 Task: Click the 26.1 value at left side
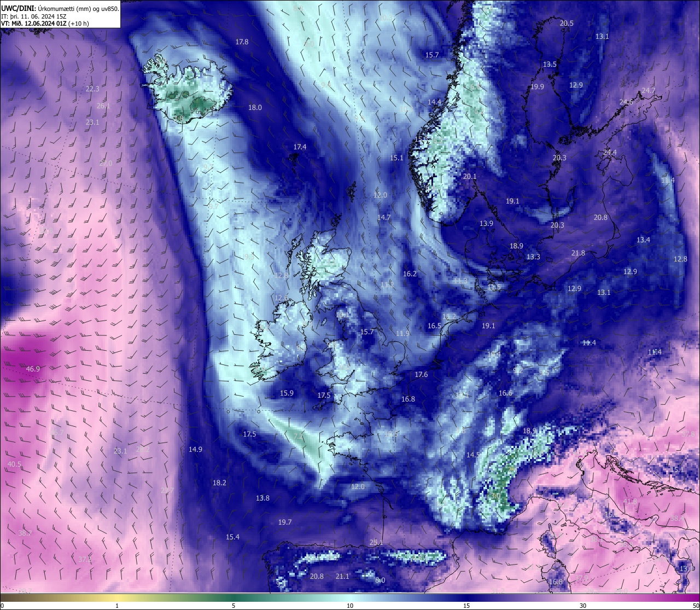(103, 106)
